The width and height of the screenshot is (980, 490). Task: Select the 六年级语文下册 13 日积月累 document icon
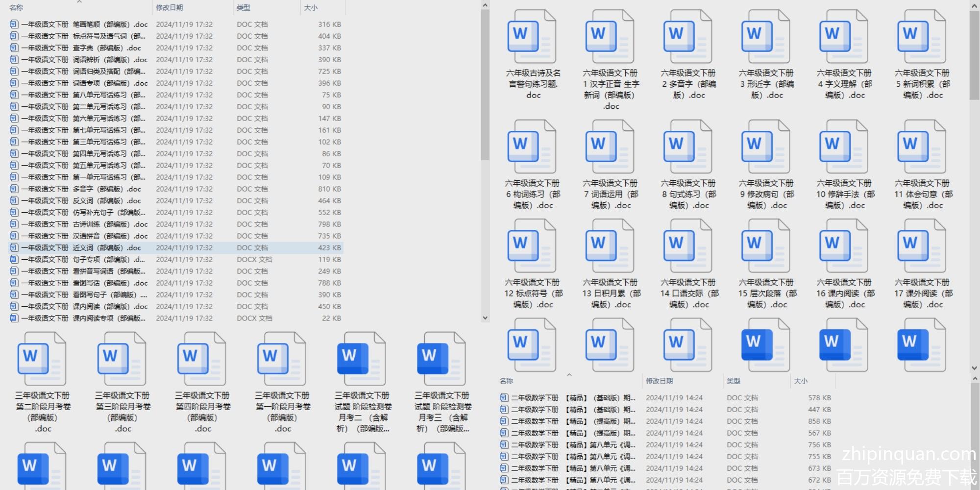tap(610, 246)
